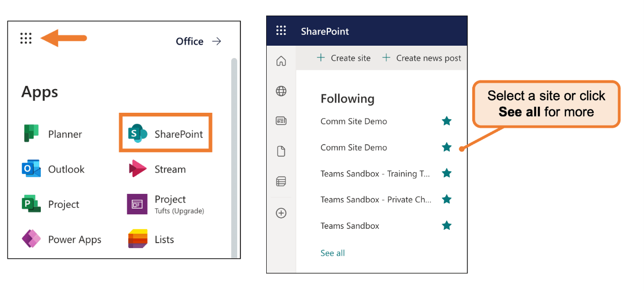Go to Office via the arrow link
This screenshot has width=644, height=291.
[x=199, y=41]
